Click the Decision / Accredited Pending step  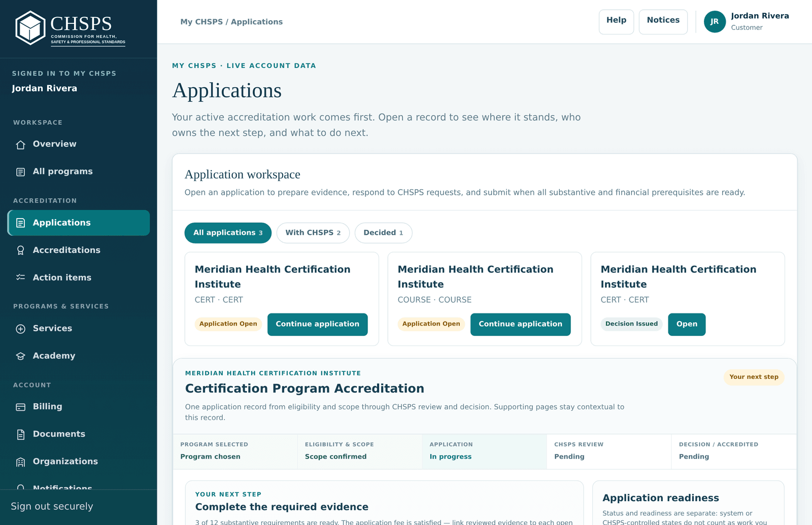734,451
